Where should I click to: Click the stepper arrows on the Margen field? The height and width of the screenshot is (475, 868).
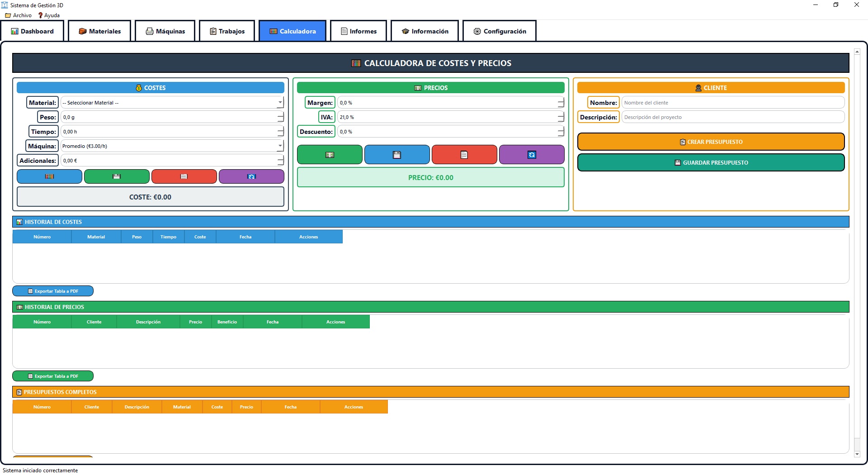point(561,103)
